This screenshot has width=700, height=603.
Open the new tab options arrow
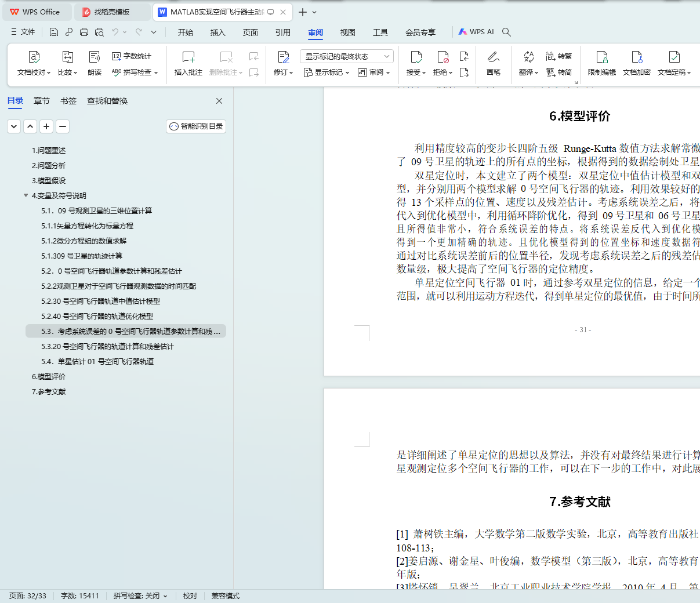click(315, 12)
